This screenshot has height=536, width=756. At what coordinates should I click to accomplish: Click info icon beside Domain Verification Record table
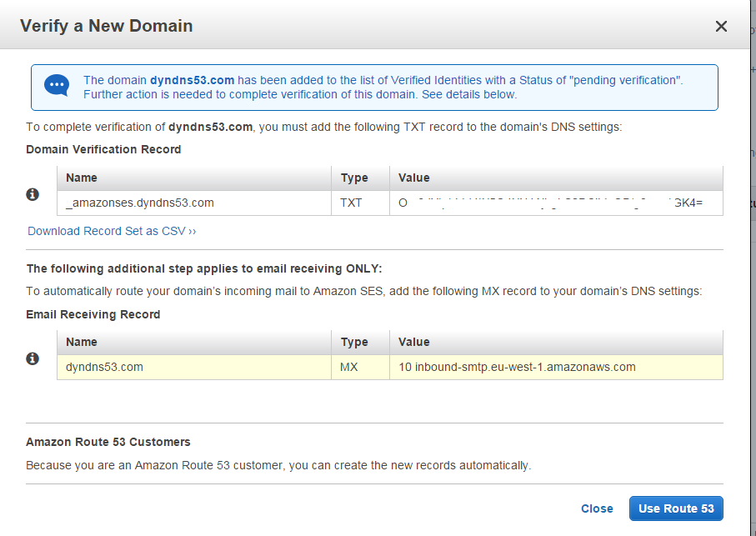(x=33, y=194)
